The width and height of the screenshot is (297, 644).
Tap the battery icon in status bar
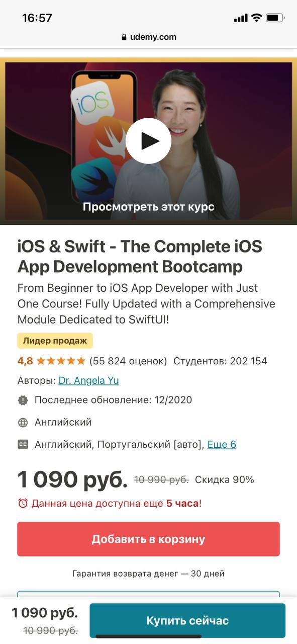(x=275, y=18)
